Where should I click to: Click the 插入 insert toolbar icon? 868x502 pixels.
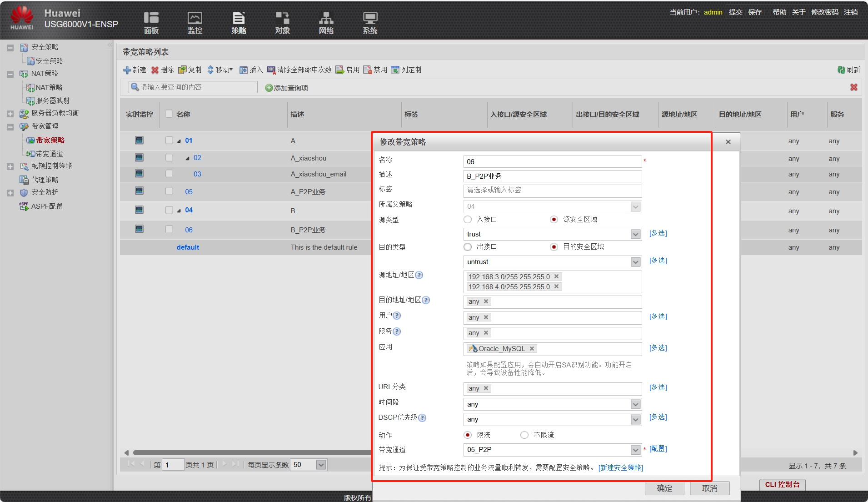click(x=244, y=70)
